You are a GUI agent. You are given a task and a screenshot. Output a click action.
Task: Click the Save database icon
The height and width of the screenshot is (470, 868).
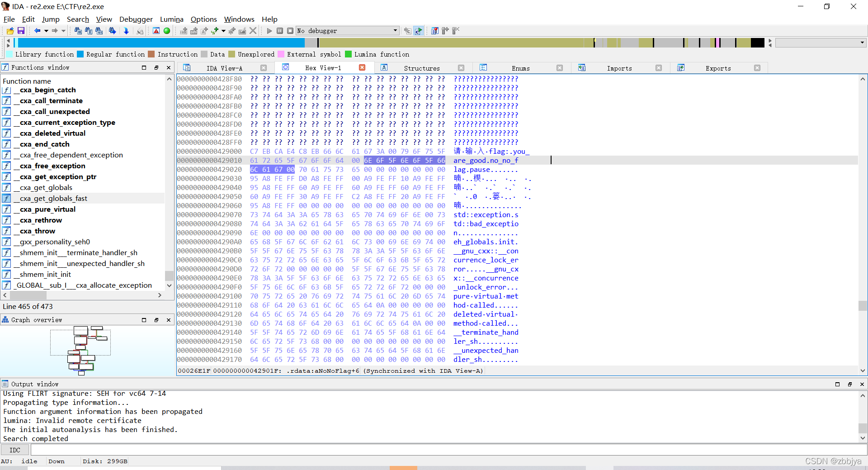[x=21, y=31]
